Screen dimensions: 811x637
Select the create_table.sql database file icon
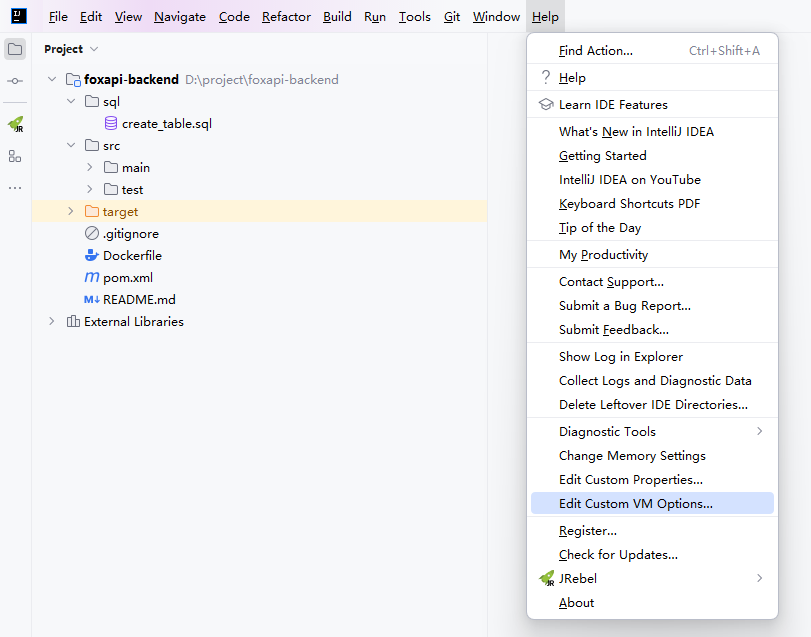click(111, 124)
